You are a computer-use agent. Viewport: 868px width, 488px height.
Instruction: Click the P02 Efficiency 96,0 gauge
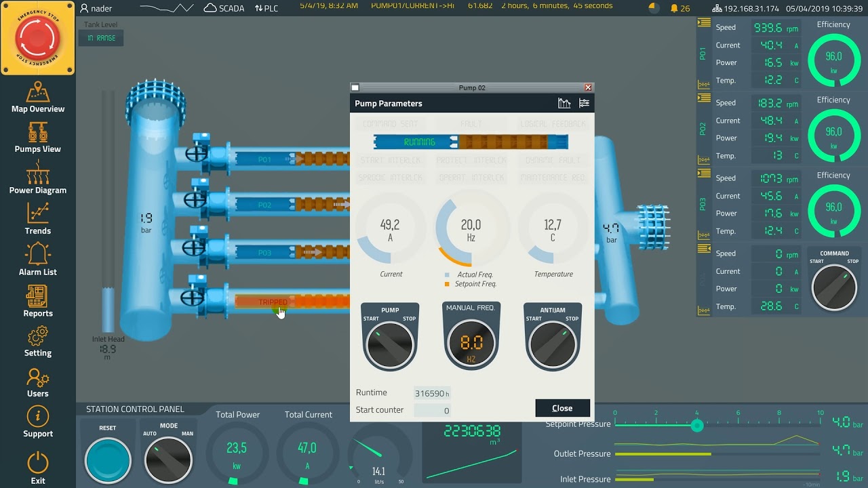pyautogui.click(x=833, y=135)
